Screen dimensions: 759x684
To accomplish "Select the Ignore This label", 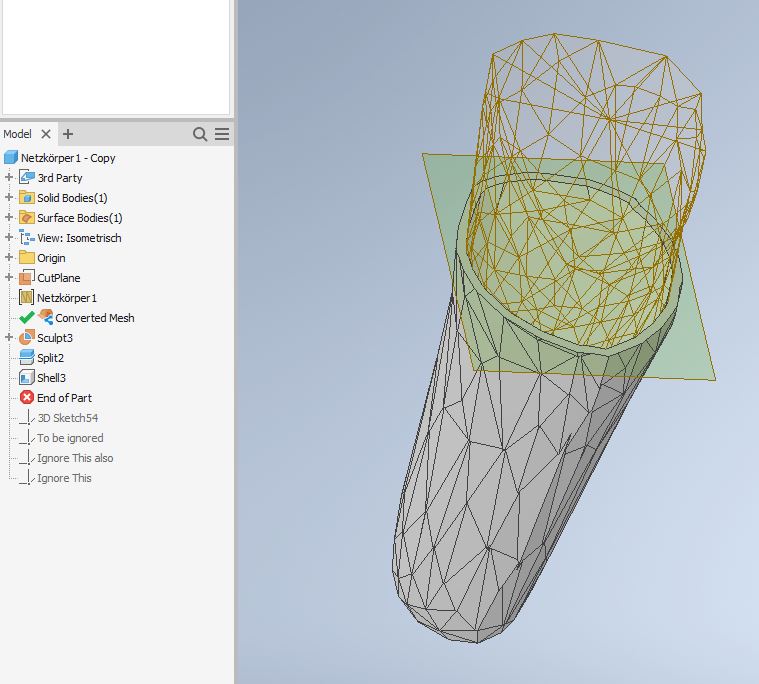I will (64, 478).
